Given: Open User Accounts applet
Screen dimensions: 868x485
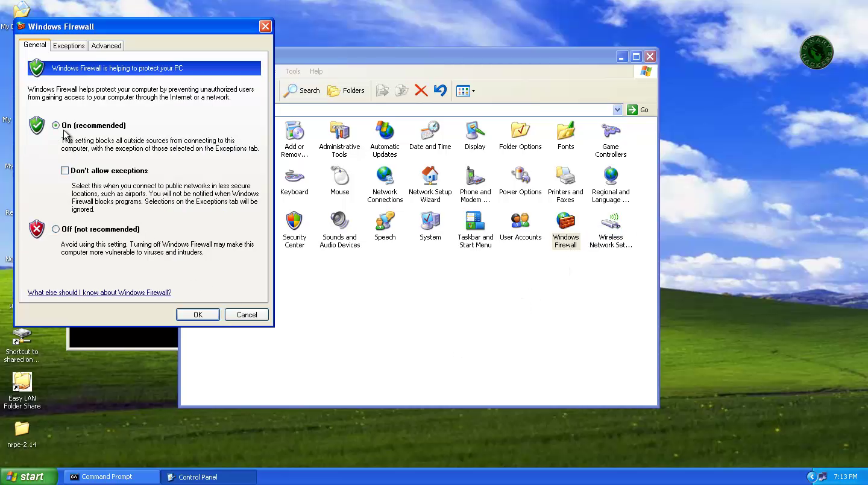Looking at the screenshot, I should pyautogui.click(x=520, y=226).
